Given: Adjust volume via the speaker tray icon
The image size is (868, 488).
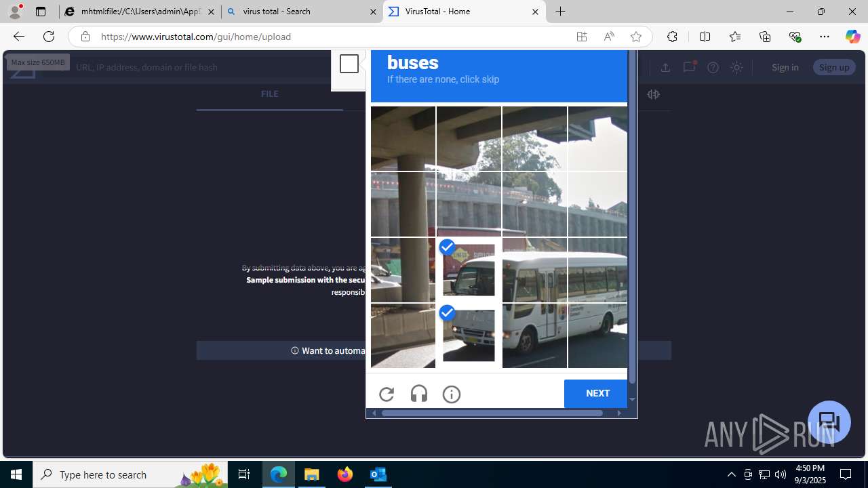Looking at the screenshot, I should pyautogui.click(x=781, y=474).
